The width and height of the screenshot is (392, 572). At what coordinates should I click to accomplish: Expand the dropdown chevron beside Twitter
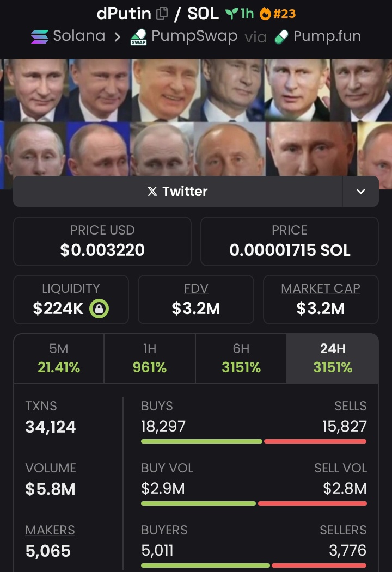[360, 192]
